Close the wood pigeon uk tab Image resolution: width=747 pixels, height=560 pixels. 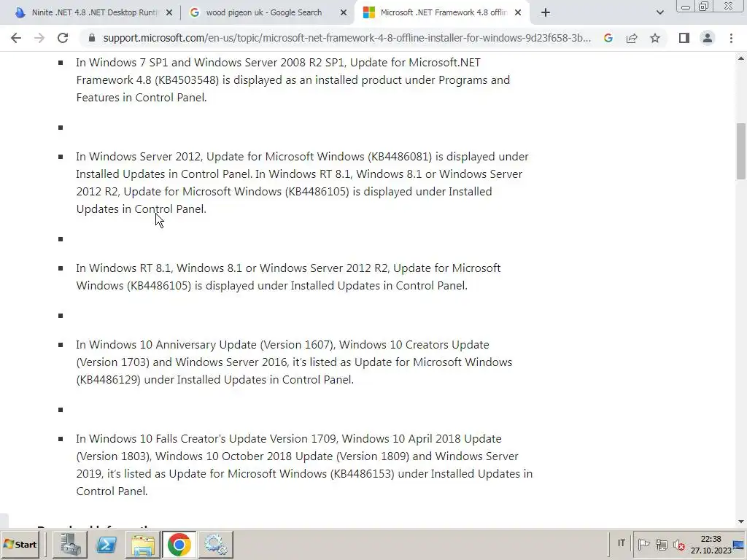[344, 13]
